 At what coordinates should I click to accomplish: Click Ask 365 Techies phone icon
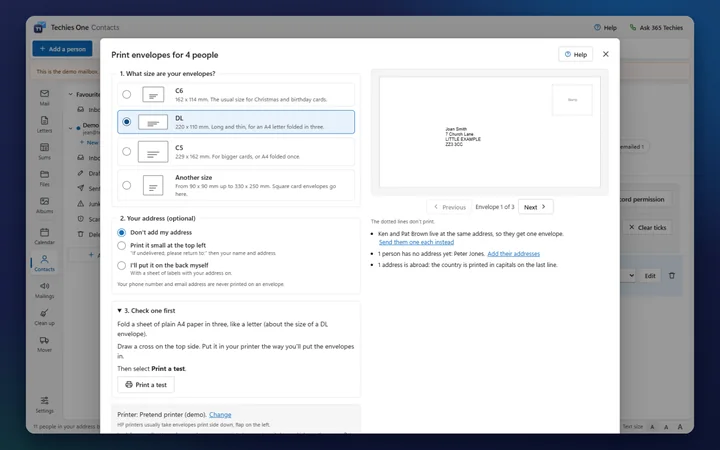point(633,28)
